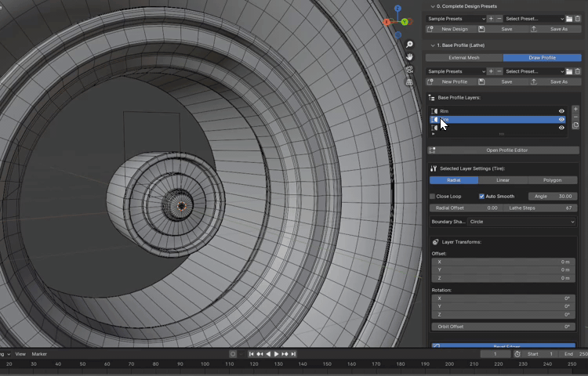
Task: Add a new complete design preset (plus)
Action: point(491,18)
